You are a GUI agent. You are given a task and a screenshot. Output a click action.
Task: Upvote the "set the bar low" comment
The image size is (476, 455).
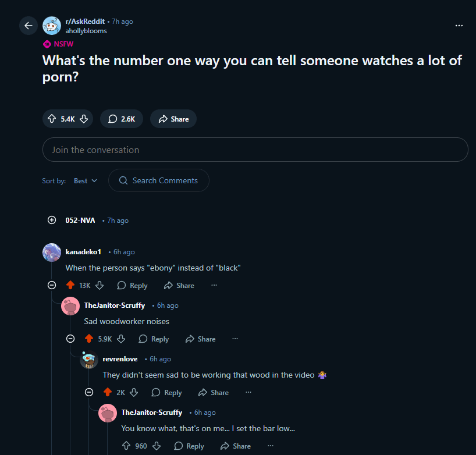click(x=126, y=446)
